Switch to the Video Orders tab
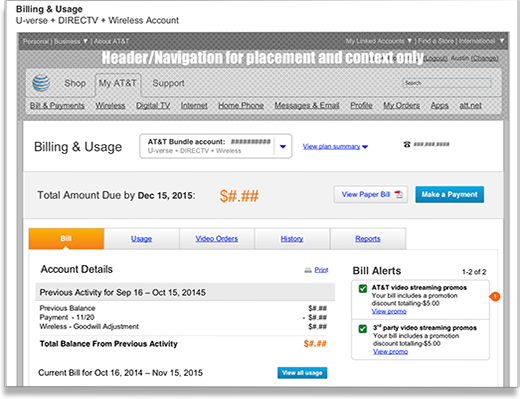The image size is (520, 399). point(217,239)
